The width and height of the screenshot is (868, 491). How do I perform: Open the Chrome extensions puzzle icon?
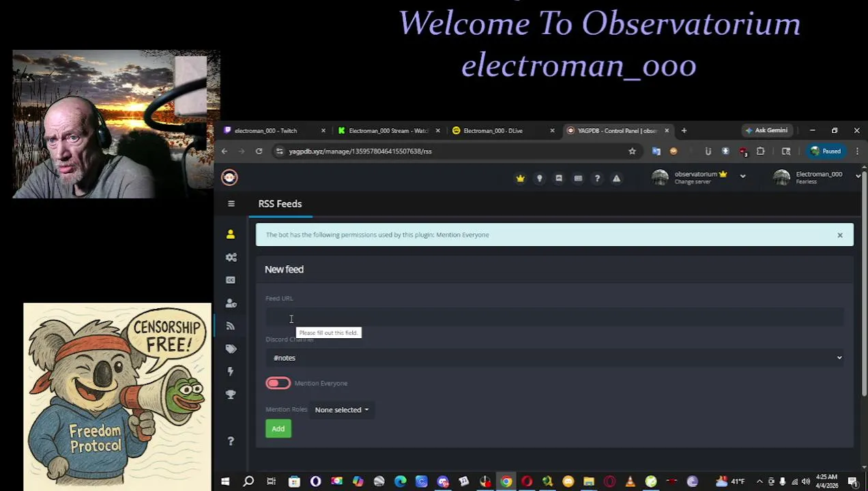760,151
